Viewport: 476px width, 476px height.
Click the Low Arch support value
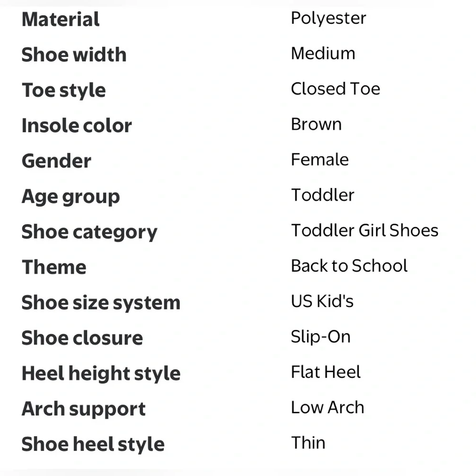pos(327,407)
